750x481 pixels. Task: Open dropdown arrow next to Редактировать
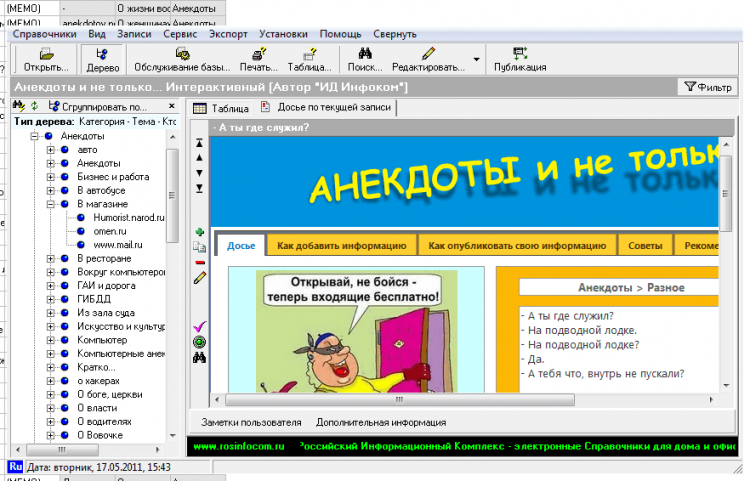[476, 60]
